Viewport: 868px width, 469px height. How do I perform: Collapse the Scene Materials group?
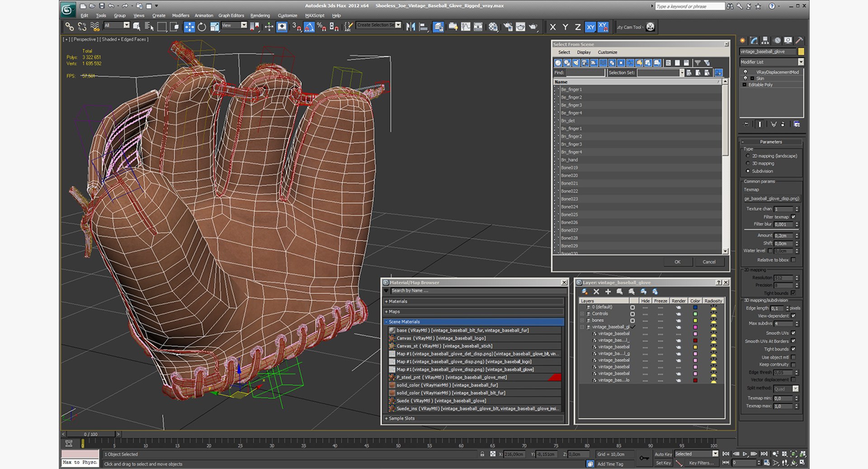pyautogui.click(x=473, y=322)
